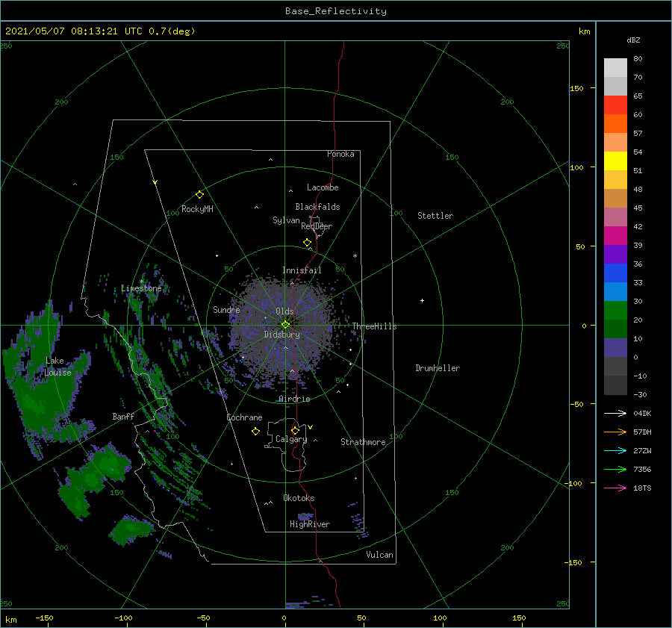Pick the blue 36-33 dBZ legend swatch
The width and height of the screenshot is (672, 628).
(x=615, y=273)
